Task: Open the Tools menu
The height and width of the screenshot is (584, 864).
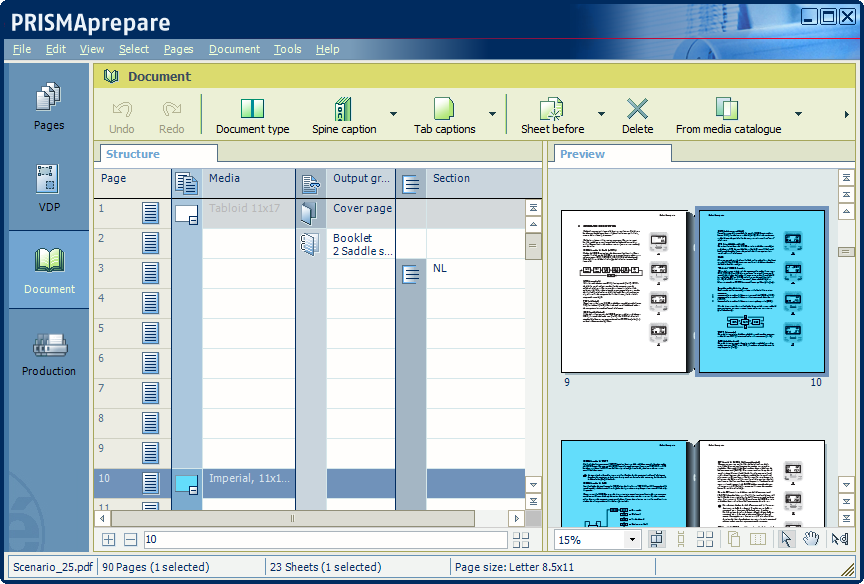Action: (288, 49)
